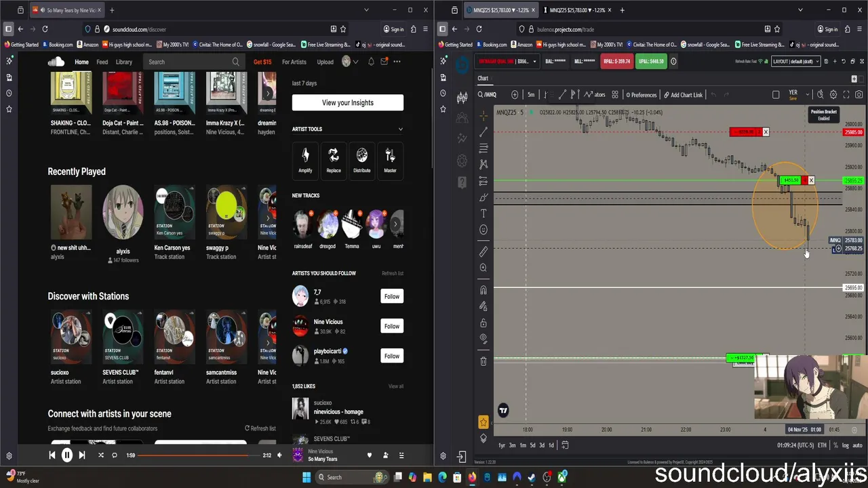Toggle hide all drawings eye icon
This screenshot has width=868, height=488.
click(x=483, y=338)
